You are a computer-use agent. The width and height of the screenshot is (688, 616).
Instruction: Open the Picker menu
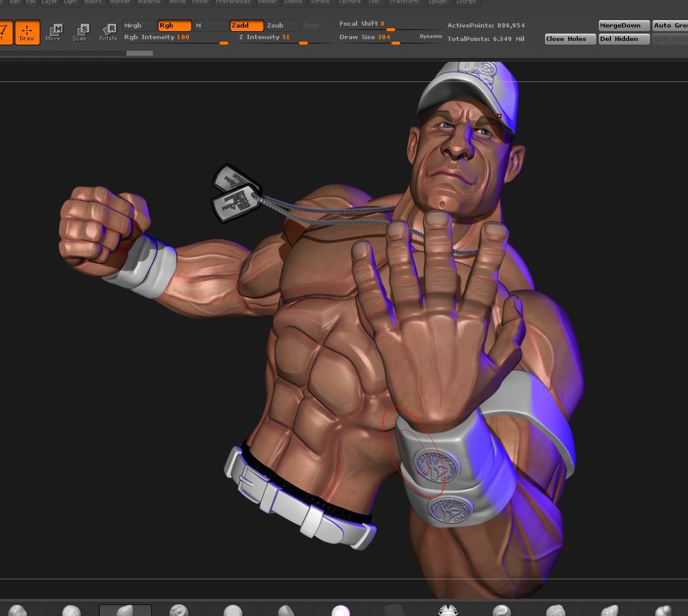(x=201, y=2)
